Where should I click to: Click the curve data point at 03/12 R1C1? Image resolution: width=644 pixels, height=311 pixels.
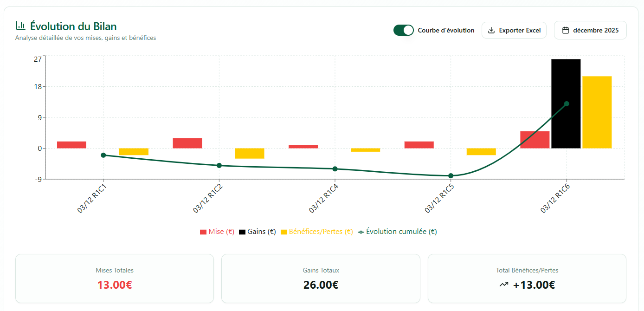(x=103, y=155)
